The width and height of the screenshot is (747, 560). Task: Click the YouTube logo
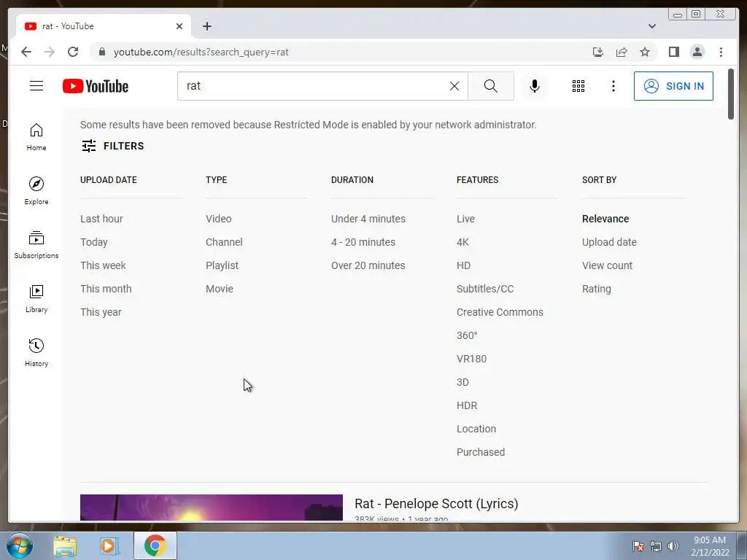coord(96,86)
